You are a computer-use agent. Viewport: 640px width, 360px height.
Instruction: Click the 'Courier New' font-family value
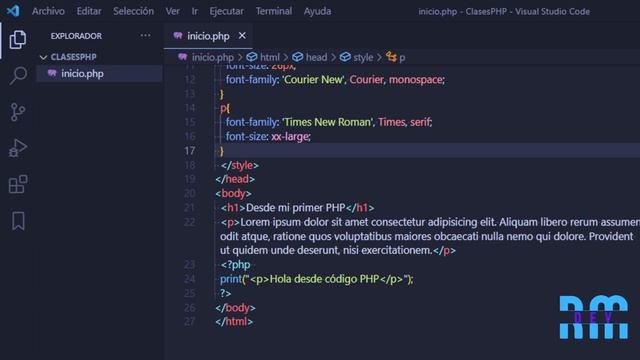tap(314, 79)
